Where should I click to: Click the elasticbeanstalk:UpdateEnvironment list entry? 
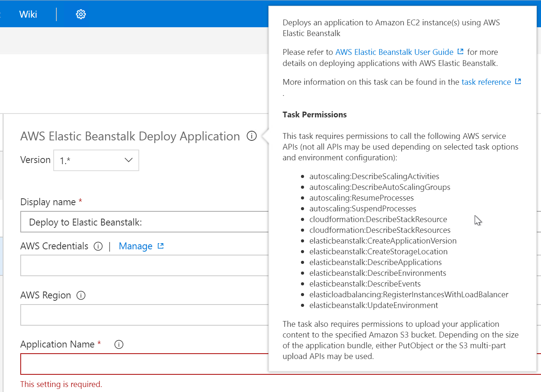[x=373, y=305]
